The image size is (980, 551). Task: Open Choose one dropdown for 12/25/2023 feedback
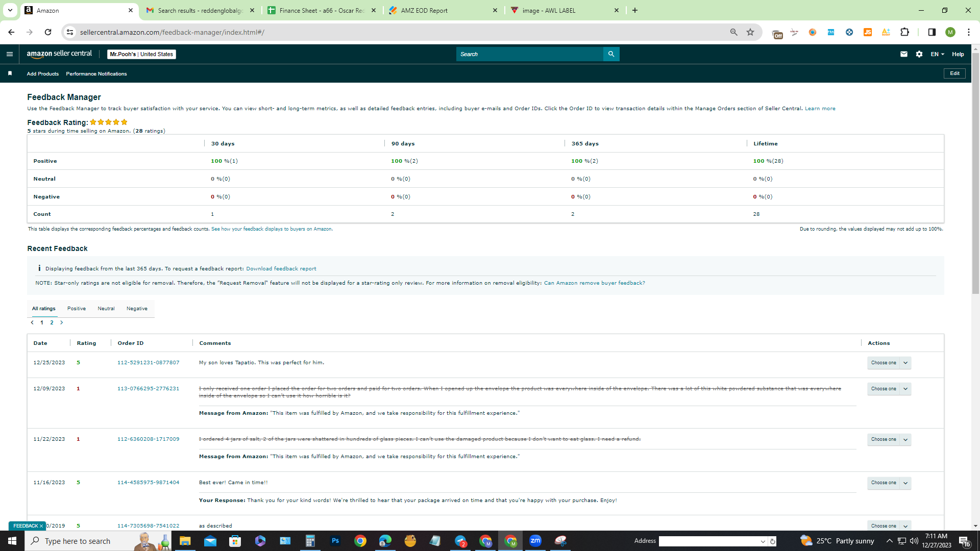(889, 363)
